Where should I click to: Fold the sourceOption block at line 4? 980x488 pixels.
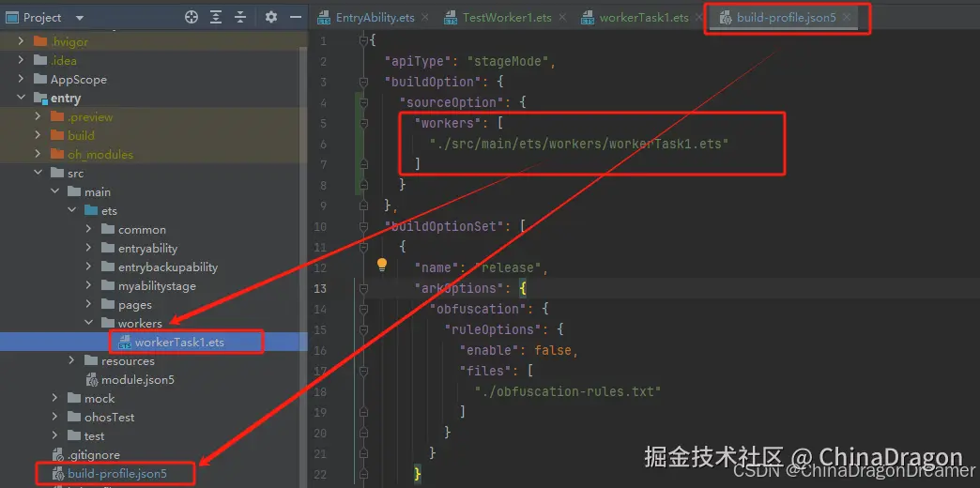click(x=364, y=102)
